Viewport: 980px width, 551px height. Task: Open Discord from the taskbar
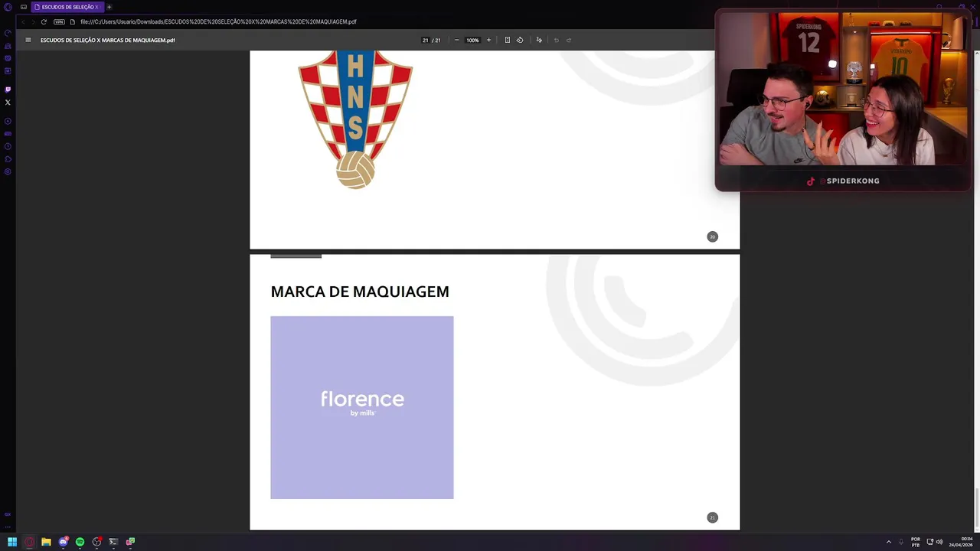[63, 542]
